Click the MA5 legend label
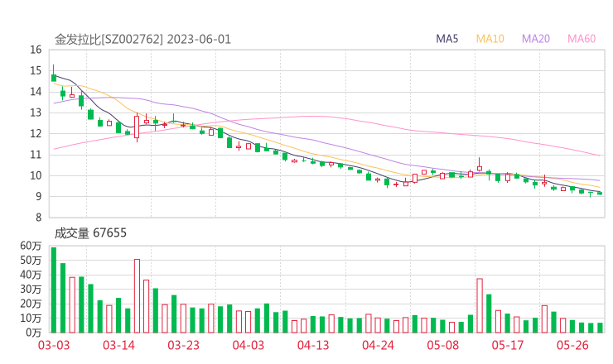 point(446,39)
